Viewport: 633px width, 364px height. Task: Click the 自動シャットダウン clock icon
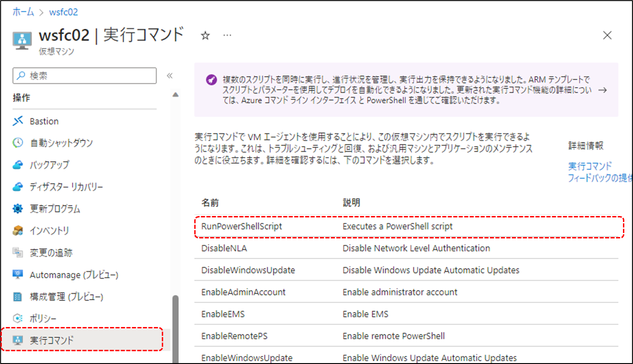(18, 143)
